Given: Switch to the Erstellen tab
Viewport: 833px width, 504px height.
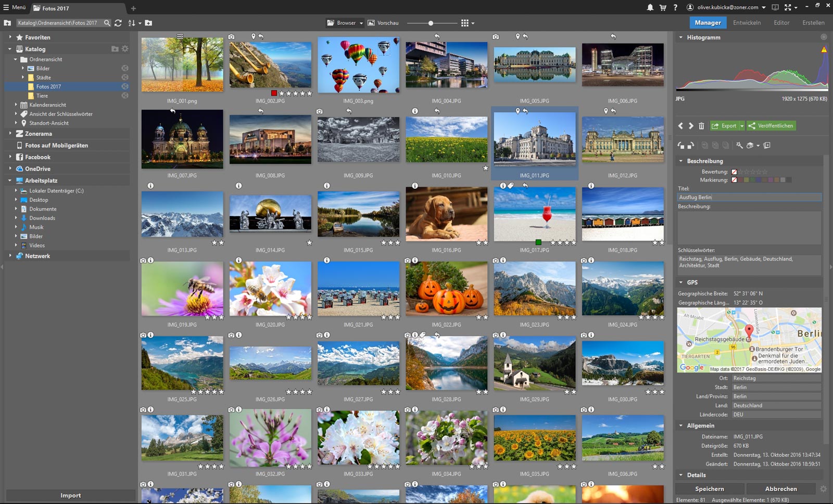Looking at the screenshot, I should (x=813, y=23).
